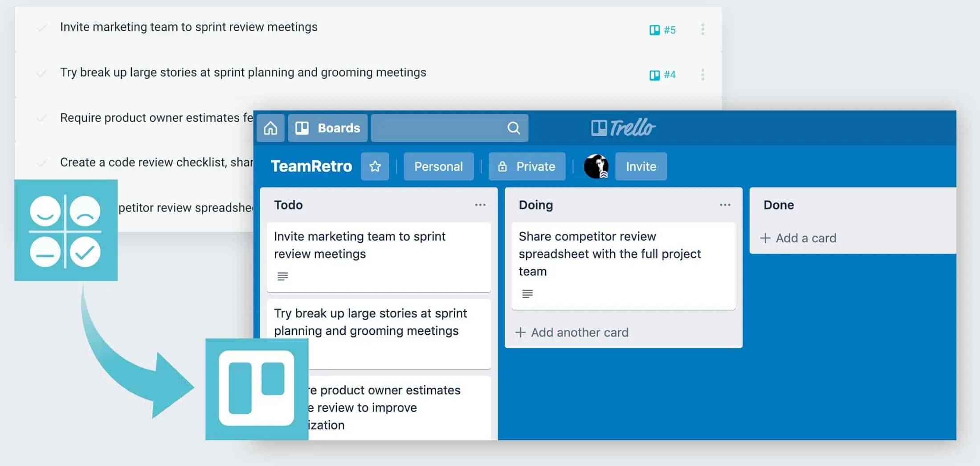Viewport: 980px width, 466px height.
Task: Click Create a code review checklist text
Action: click(157, 162)
